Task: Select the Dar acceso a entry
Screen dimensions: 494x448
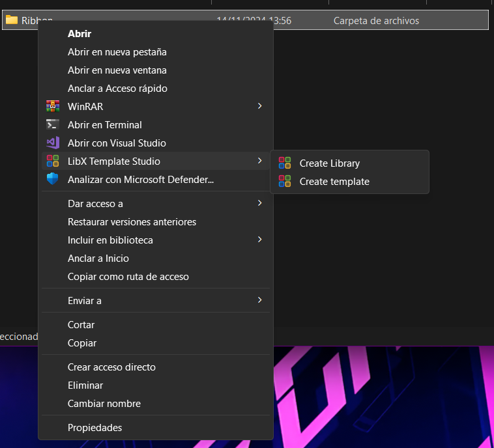Action: [156, 204]
